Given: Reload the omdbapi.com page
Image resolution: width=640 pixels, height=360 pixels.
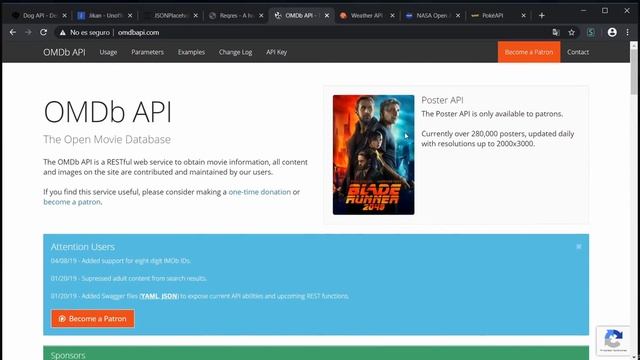Looking at the screenshot, I should [x=43, y=32].
